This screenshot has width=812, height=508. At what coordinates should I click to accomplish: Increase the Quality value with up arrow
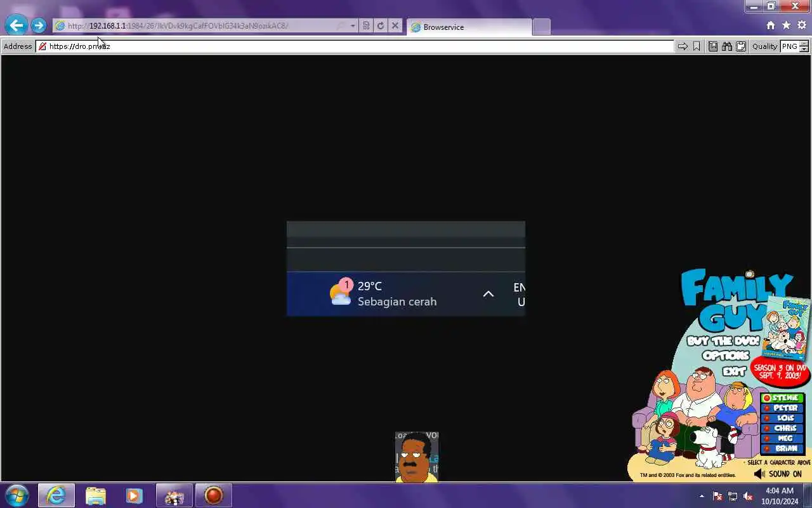pos(804,43)
